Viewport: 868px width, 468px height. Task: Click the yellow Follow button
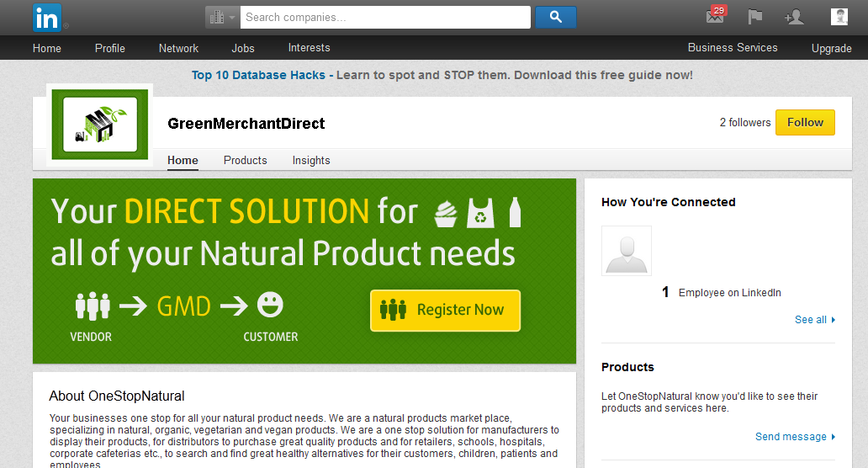pyautogui.click(x=806, y=122)
